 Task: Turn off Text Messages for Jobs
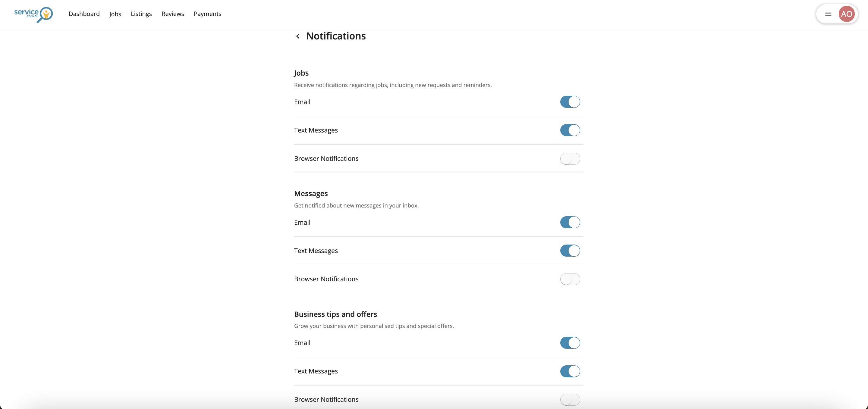coord(570,130)
